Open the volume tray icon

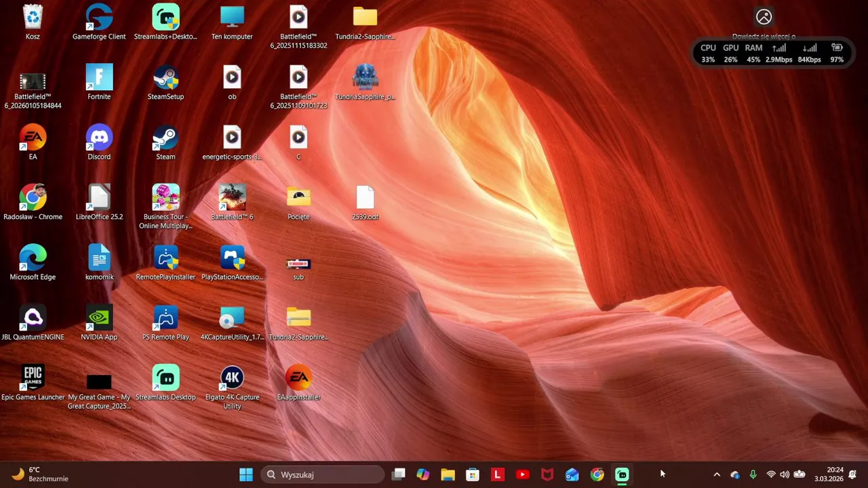(785, 474)
